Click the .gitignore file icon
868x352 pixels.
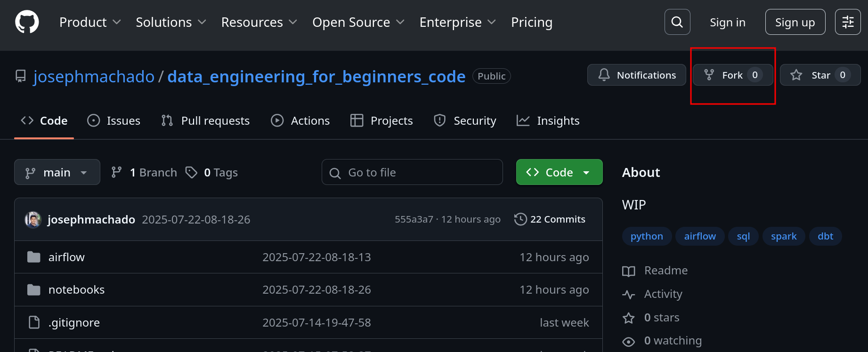click(x=34, y=322)
